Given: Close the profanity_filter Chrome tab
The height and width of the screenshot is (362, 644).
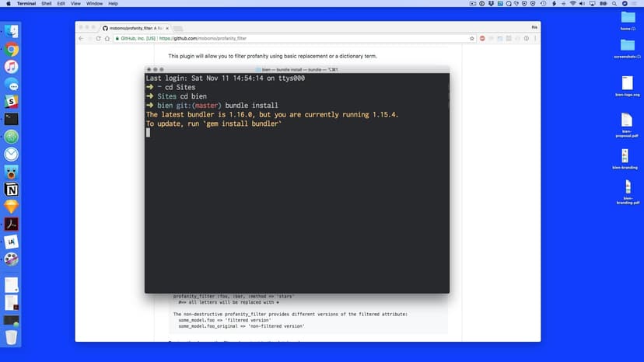Looking at the screenshot, I should 166,28.
